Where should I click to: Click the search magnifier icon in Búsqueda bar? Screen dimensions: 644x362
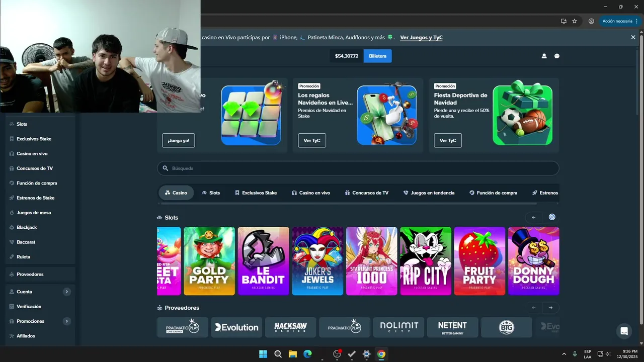[x=166, y=168]
